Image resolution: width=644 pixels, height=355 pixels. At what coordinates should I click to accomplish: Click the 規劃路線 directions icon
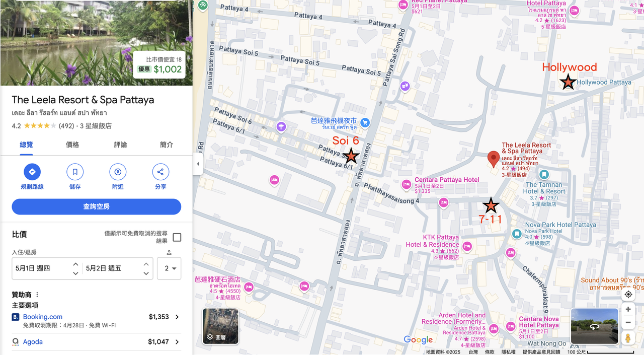tap(32, 172)
